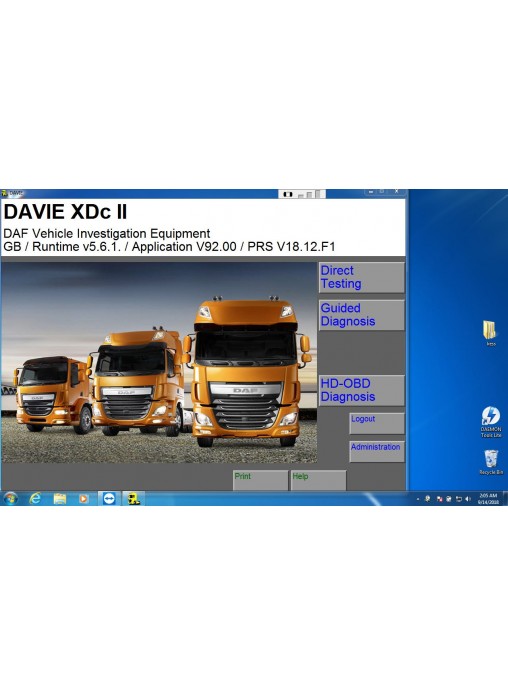Click the Show Desktop strip on taskbar

tap(505, 498)
